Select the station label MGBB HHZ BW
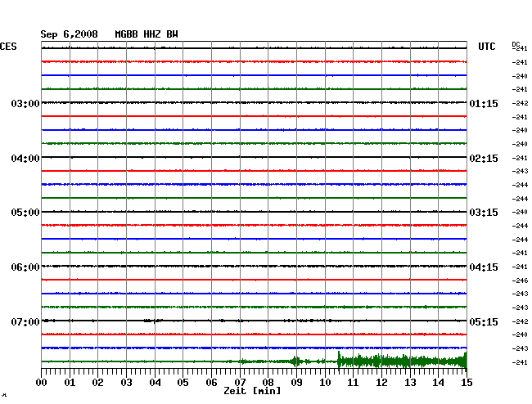Screen dimensions: 532x404 147,34
